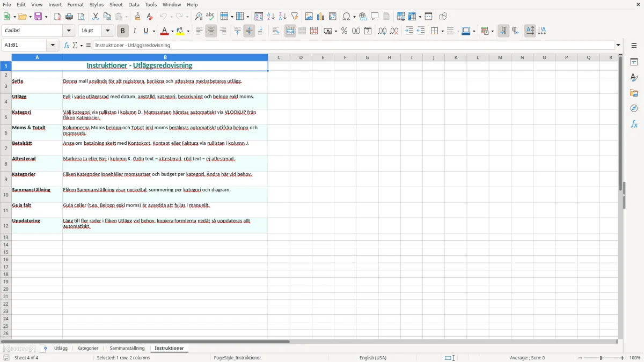Click the English (USA) language status
Screen dimensions: 644x362
point(373,358)
